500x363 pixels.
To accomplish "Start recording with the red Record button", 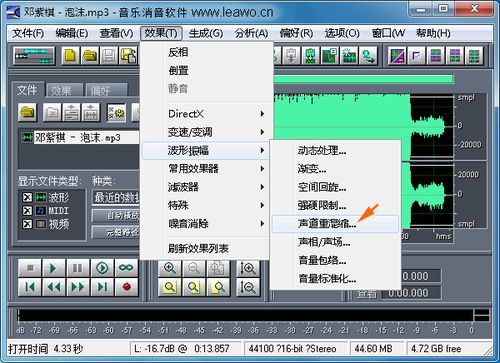I will click(126, 287).
